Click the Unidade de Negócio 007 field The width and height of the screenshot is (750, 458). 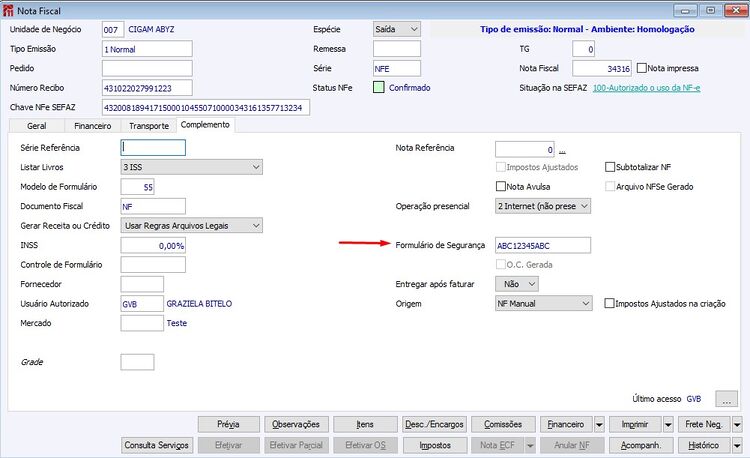coord(113,29)
